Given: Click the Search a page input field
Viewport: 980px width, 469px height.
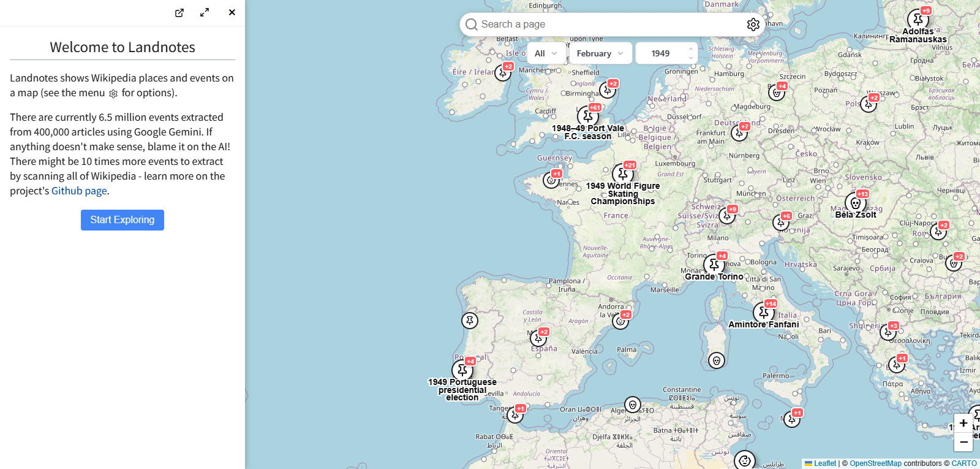Looking at the screenshot, I should click(606, 25).
